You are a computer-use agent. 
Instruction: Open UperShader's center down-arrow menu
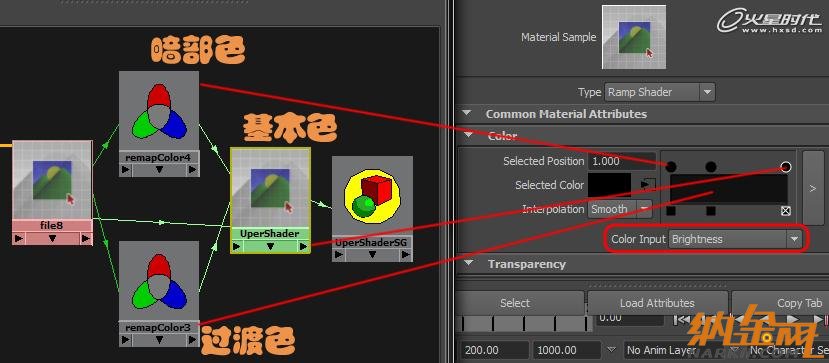click(270, 246)
